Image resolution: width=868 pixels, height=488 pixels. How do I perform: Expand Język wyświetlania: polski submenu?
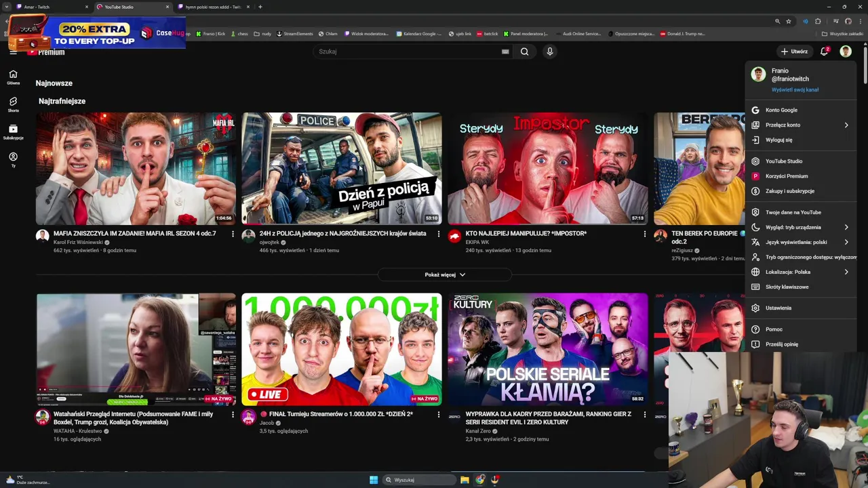coord(846,242)
